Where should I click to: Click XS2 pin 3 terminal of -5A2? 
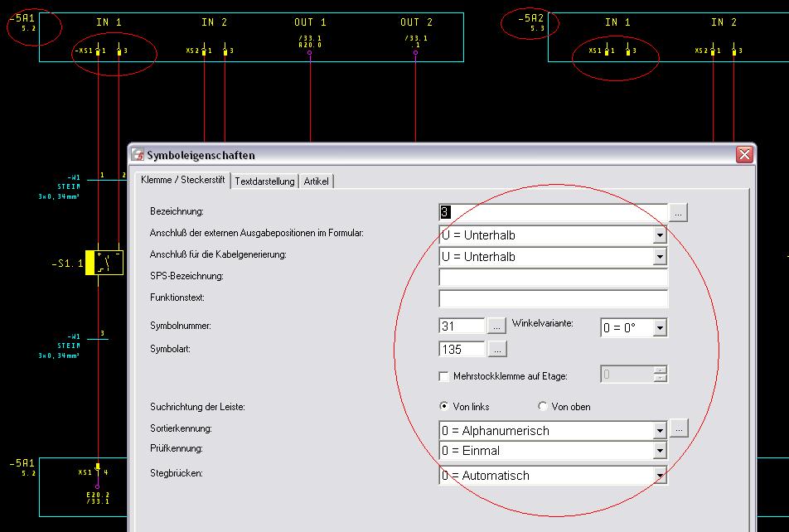click(733, 51)
